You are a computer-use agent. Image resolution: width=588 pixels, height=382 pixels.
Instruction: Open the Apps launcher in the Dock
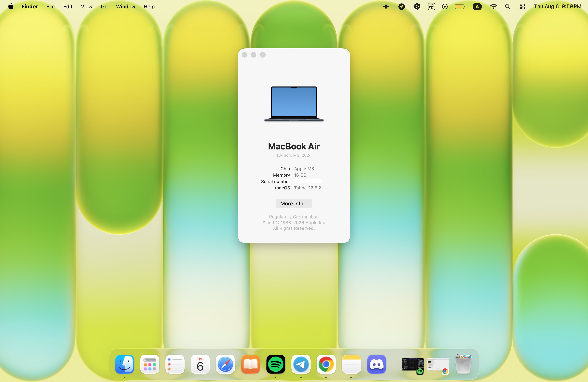click(150, 364)
